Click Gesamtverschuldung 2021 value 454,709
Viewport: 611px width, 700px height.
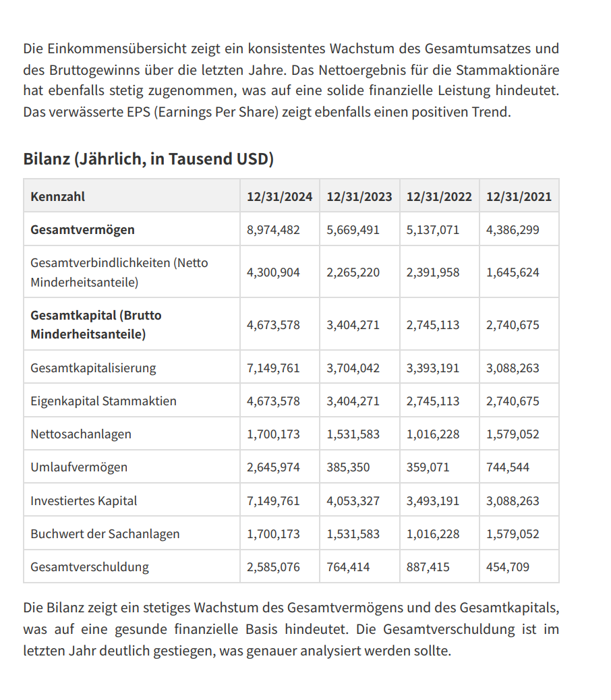pyautogui.click(x=507, y=566)
